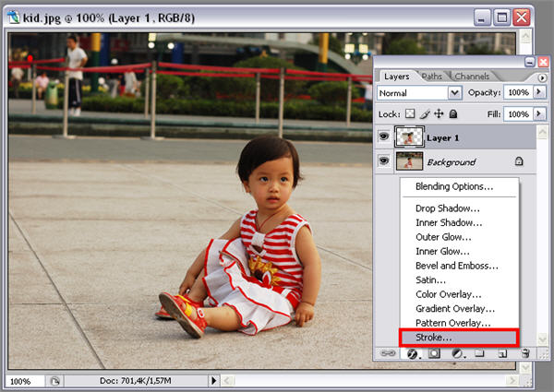Click the Add layer style icon
Image resolution: width=554 pixels, height=392 pixels.
(412, 353)
